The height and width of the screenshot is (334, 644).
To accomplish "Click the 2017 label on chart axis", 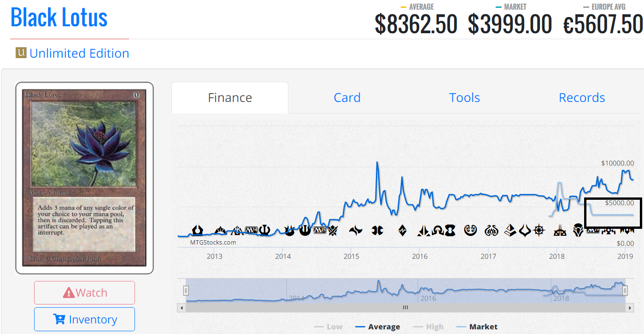I will pos(488,256).
